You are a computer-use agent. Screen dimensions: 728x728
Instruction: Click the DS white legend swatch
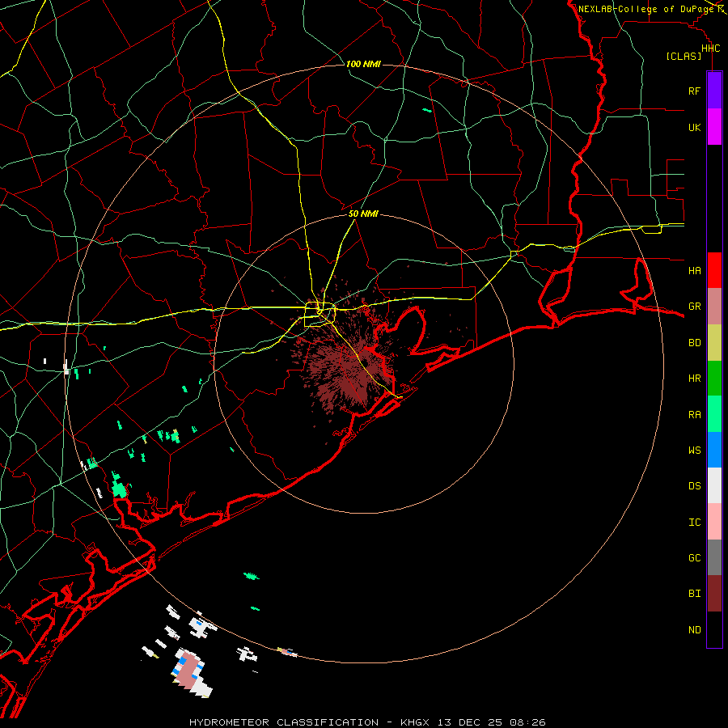coord(714,485)
